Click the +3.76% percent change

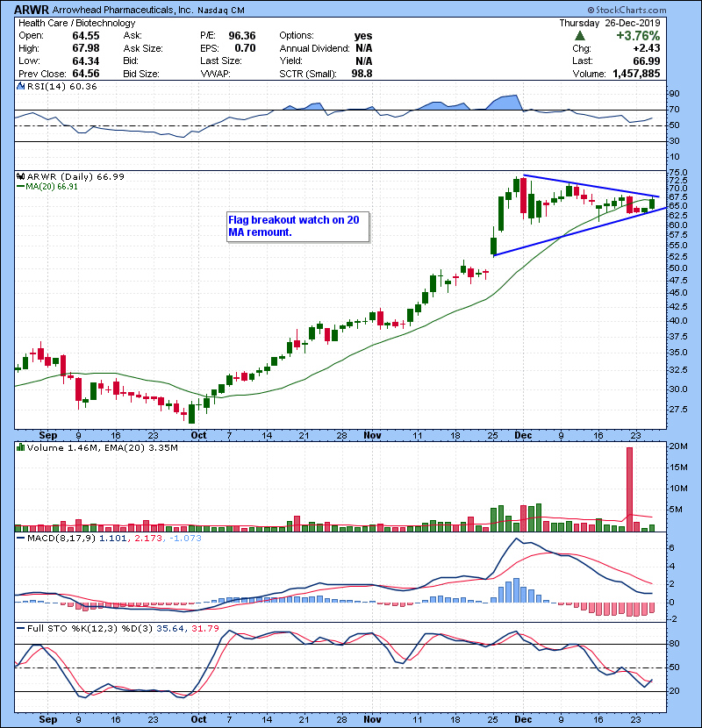click(x=638, y=36)
